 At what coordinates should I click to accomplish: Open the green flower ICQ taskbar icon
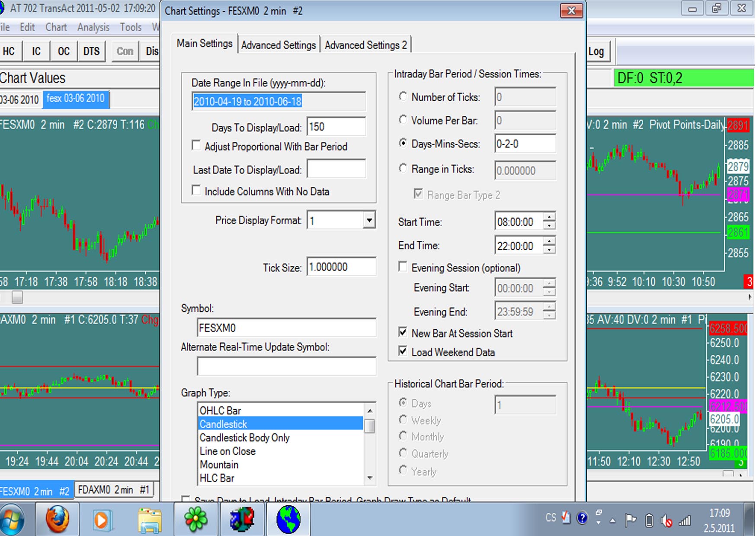click(x=195, y=519)
